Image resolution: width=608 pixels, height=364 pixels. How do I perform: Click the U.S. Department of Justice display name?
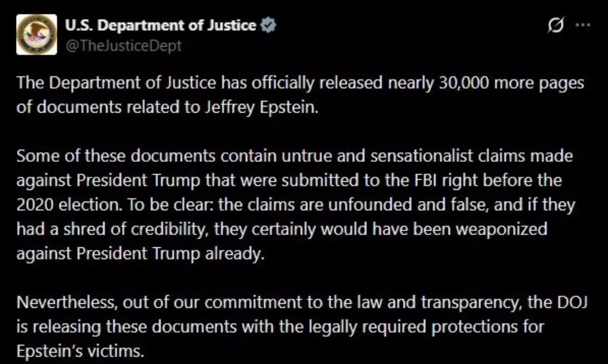pyautogui.click(x=161, y=25)
